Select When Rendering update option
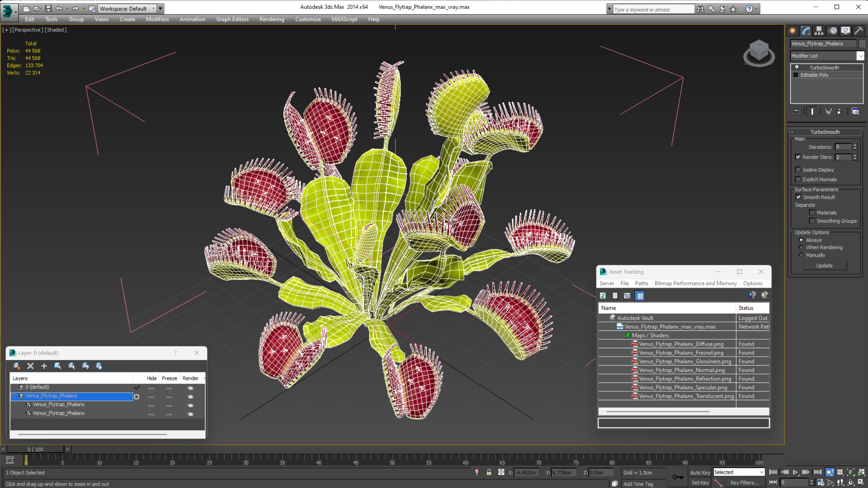Viewport: 868px width, 488px height. 801,247
